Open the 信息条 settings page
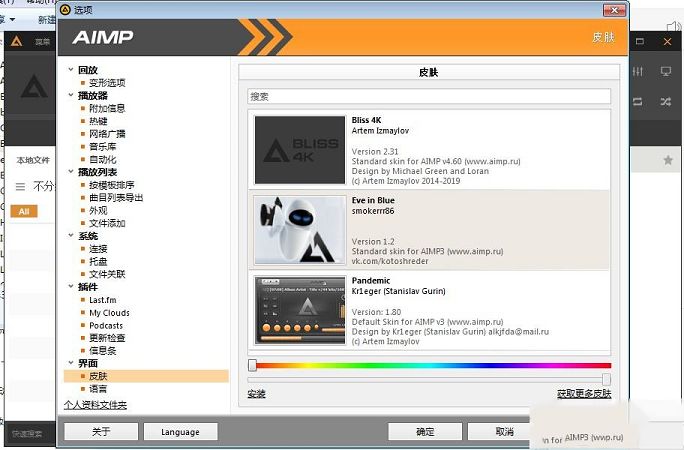684x450 pixels. (103, 351)
